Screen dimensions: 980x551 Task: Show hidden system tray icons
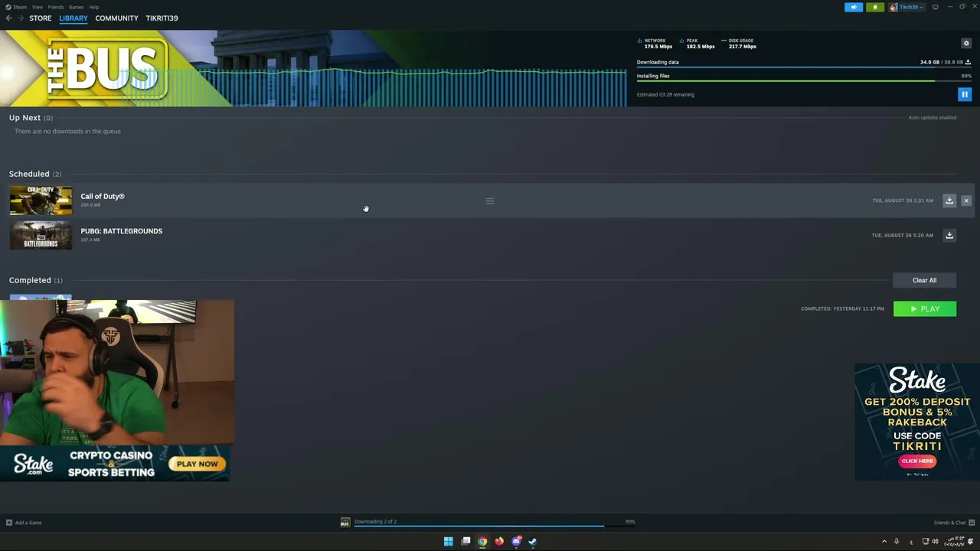point(884,541)
